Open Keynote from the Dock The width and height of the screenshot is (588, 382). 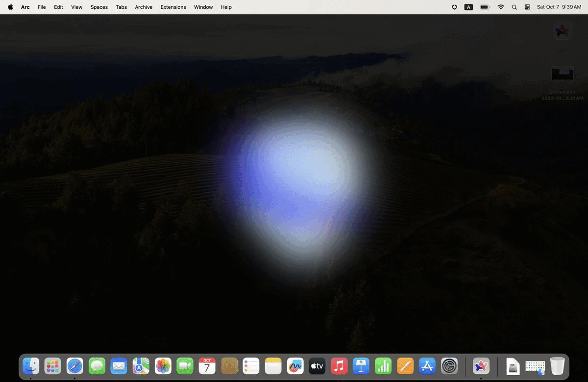click(x=361, y=366)
